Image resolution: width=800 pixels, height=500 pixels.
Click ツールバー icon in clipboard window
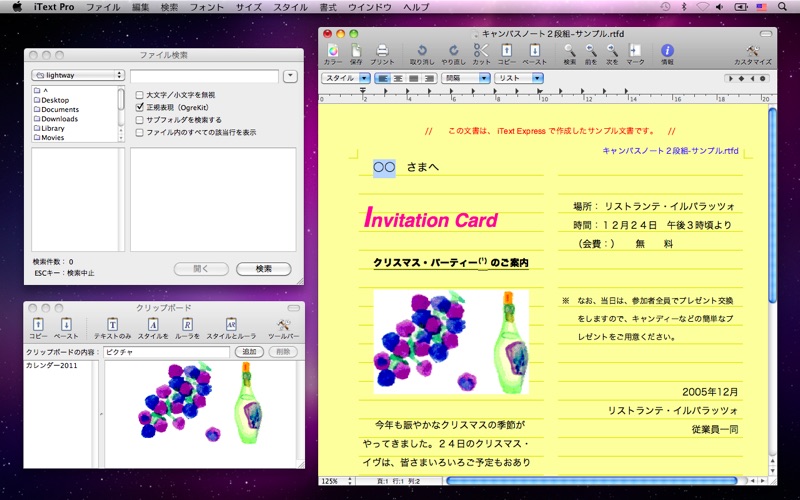(283, 324)
